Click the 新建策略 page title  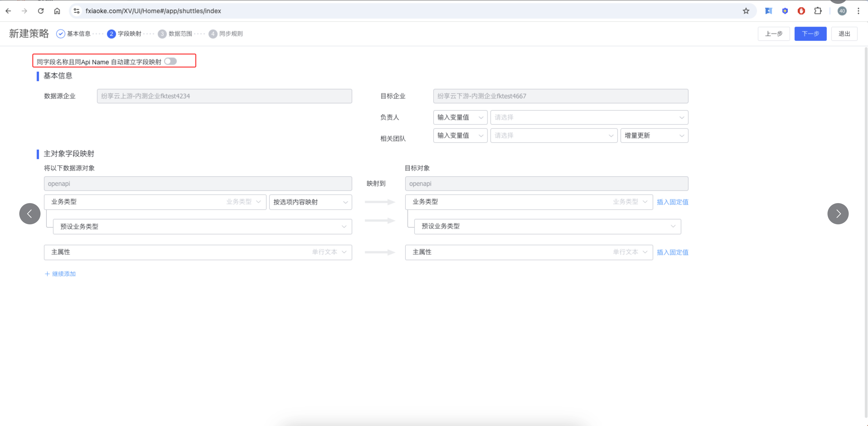point(29,34)
